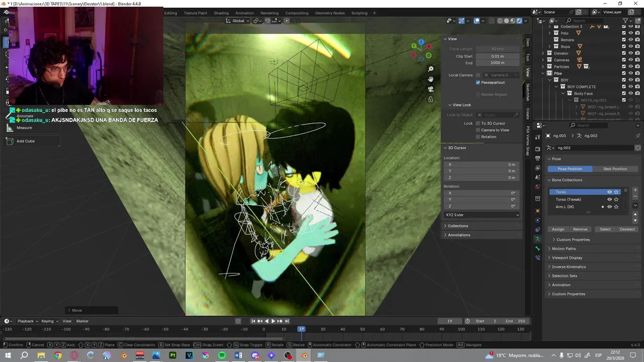This screenshot has width=644, height=362.
Task: Toggle viewport overlays icon
Action: click(x=476, y=21)
